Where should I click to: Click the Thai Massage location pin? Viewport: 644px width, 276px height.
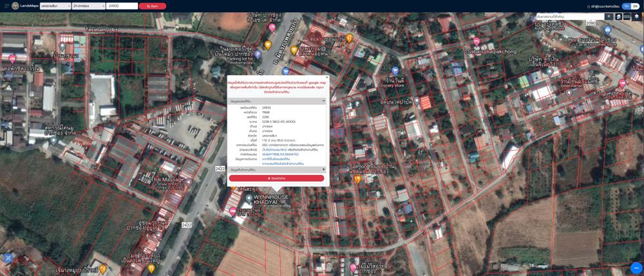coord(189,181)
